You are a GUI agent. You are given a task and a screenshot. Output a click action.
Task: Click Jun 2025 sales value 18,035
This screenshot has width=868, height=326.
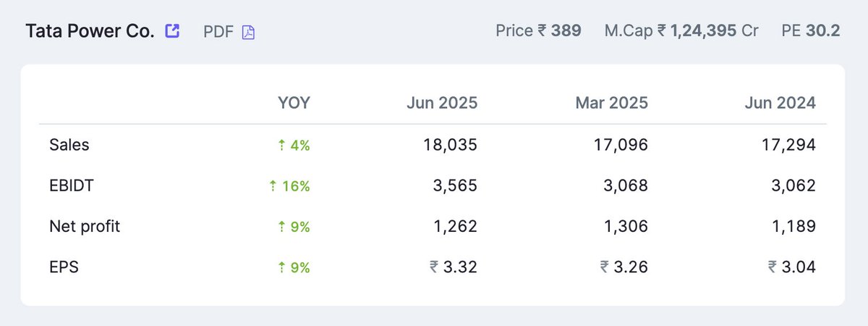(450, 145)
